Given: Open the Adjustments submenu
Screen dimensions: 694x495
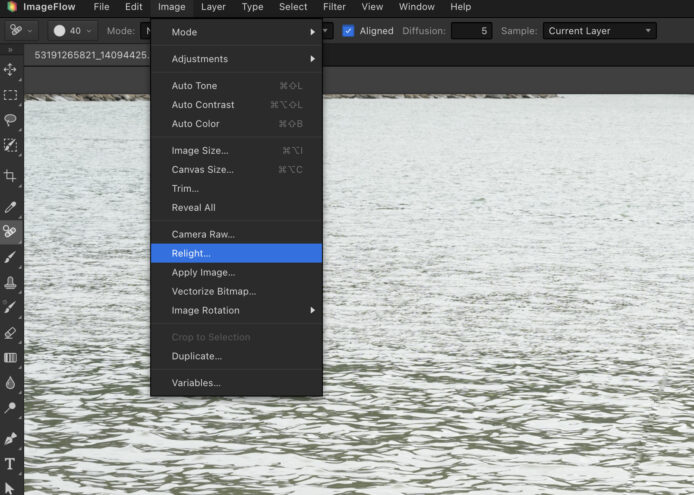Looking at the screenshot, I should pos(236,59).
